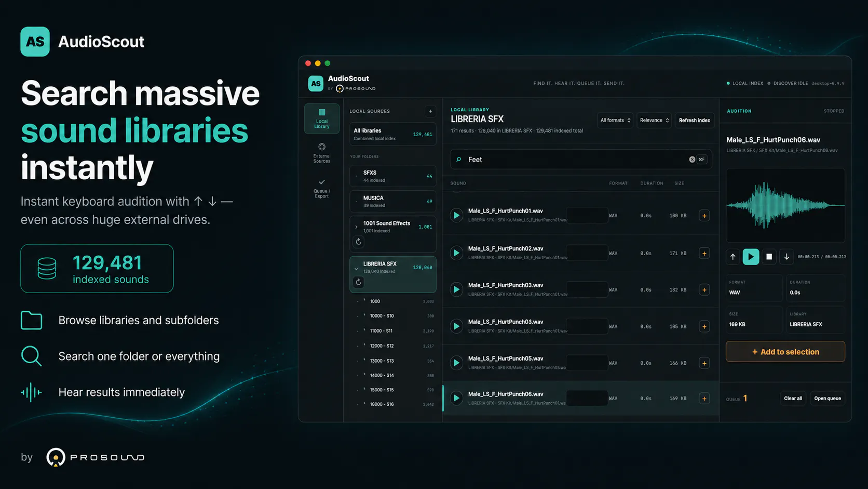Rescan the LIBRERIA SFX folder
The width and height of the screenshot is (868, 489).
358,282
